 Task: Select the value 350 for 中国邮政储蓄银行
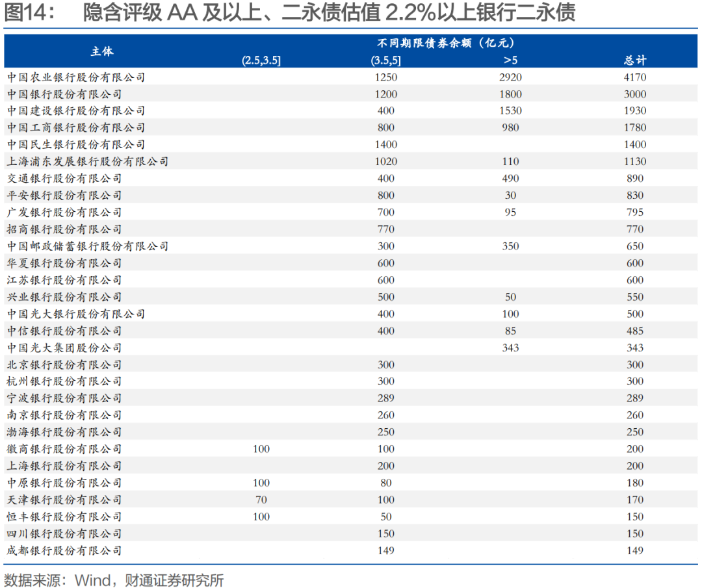pos(510,246)
